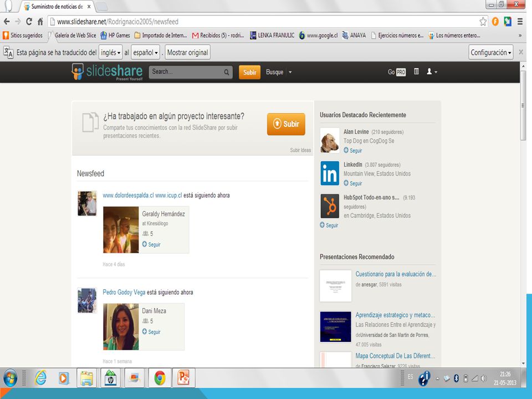Open Ejercicios números e... bookmark
The width and height of the screenshot is (532, 399).
click(397, 35)
